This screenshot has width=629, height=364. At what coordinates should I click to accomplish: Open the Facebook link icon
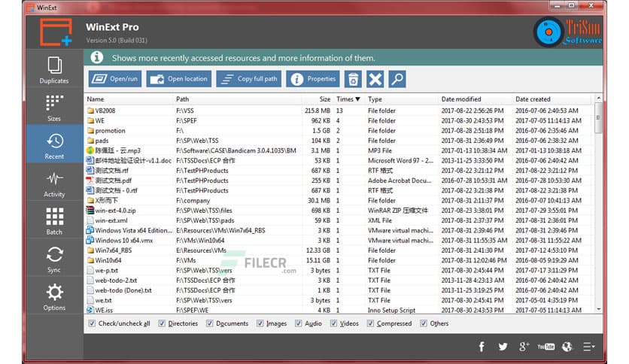pos(482,347)
